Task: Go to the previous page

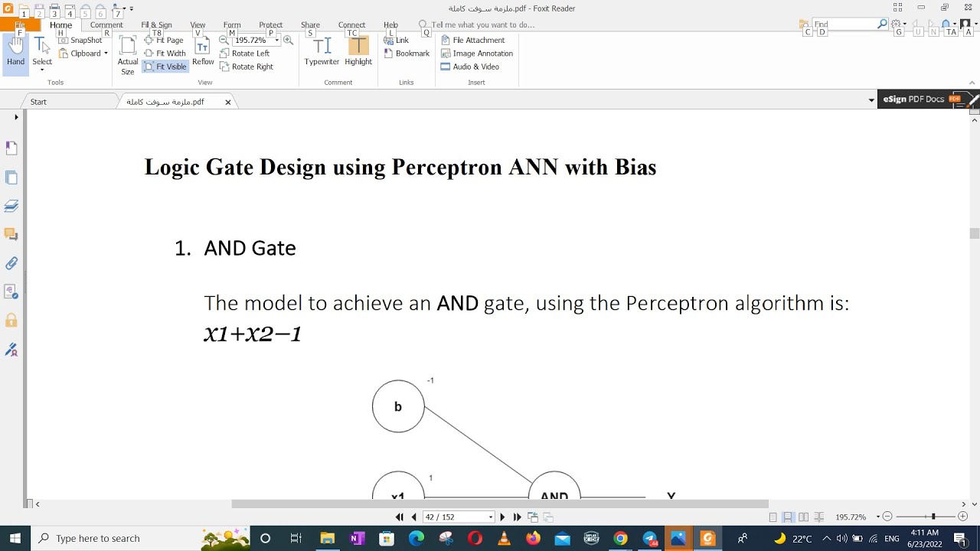Action: 414,517
